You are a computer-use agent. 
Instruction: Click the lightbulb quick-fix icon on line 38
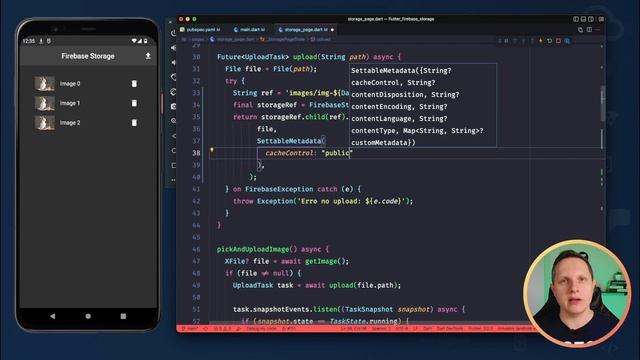pyautogui.click(x=211, y=150)
